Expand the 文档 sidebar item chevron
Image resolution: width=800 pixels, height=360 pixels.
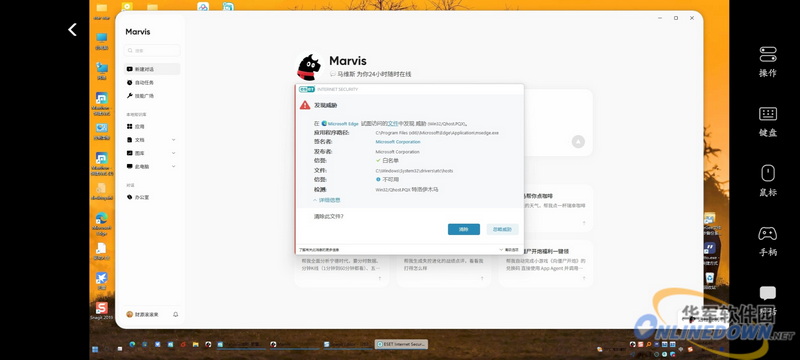[173, 140]
